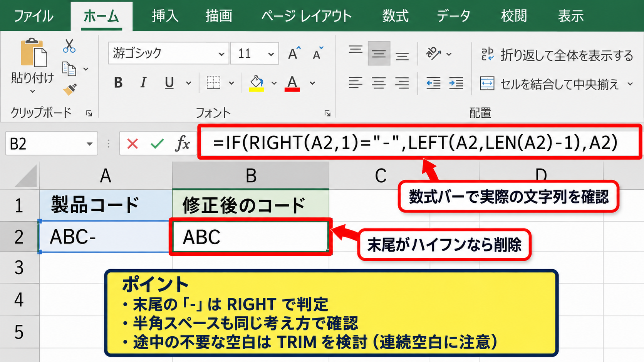Click the Copy icon in clipboard group

point(69,69)
